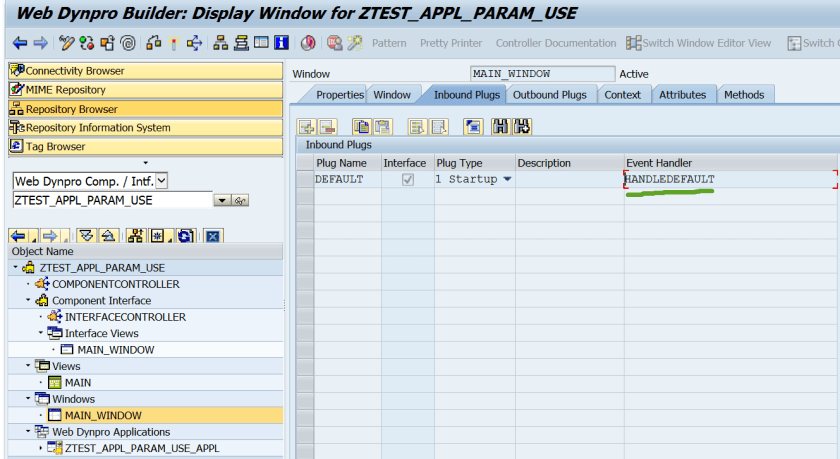Click the HANDLEDEFAULT event handler cell
Image resolution: width=840 pixels, height=459 pixels.
(x=730, y=179)
